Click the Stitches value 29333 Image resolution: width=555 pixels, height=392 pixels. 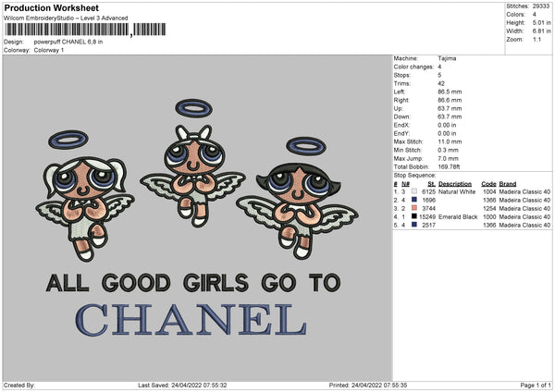[x=541, y=6]
